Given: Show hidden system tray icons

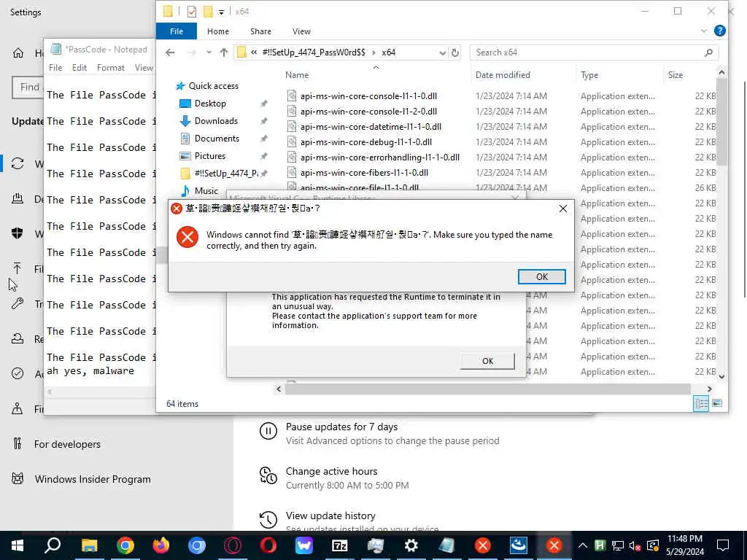Looking at the screenshot, I should [x=582, y=545].
